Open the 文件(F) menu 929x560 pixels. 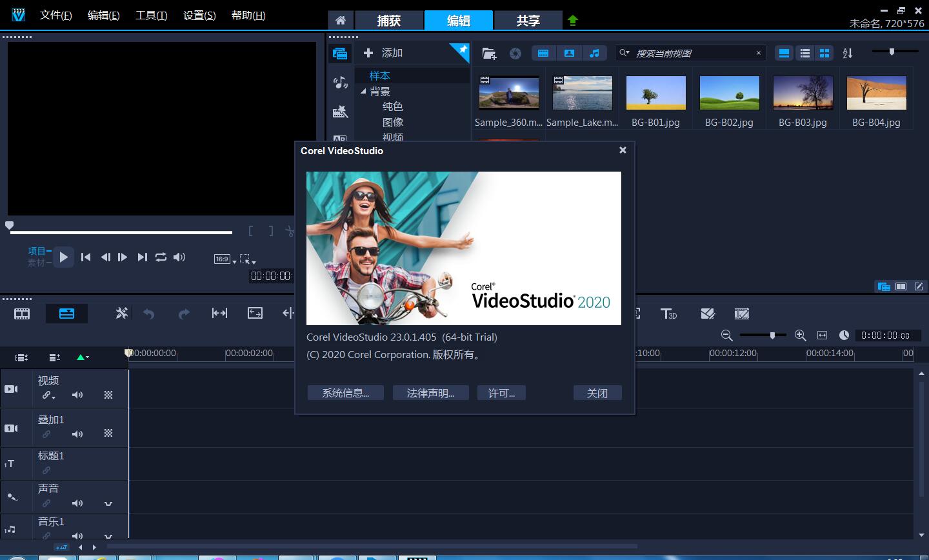[56, 15]
